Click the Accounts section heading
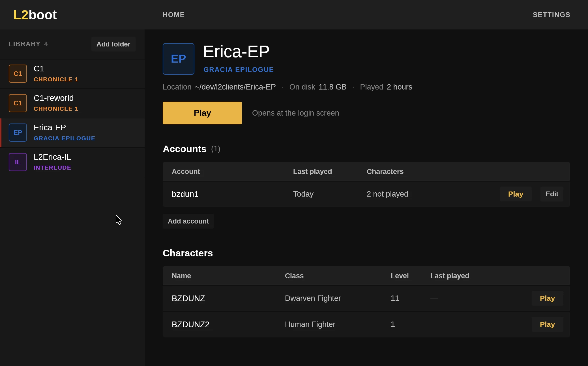588x366 pixels. (184, 149)
